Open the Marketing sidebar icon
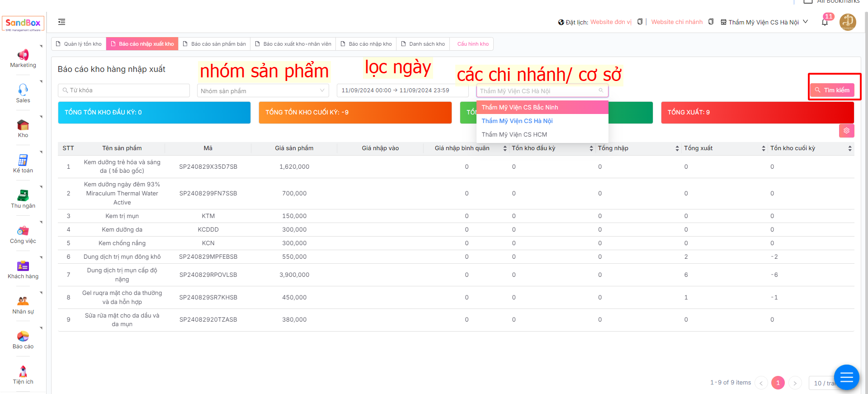Image resolution: width=868 pixels, height=394 pixels. point(23,55)
